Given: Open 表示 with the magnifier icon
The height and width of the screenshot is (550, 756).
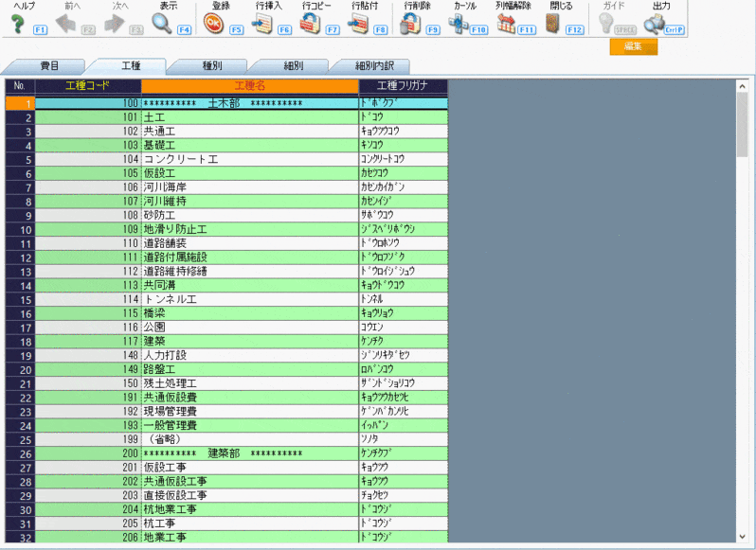Looking at the screenshot, I should pyautogui.click(x=162, y=24).
